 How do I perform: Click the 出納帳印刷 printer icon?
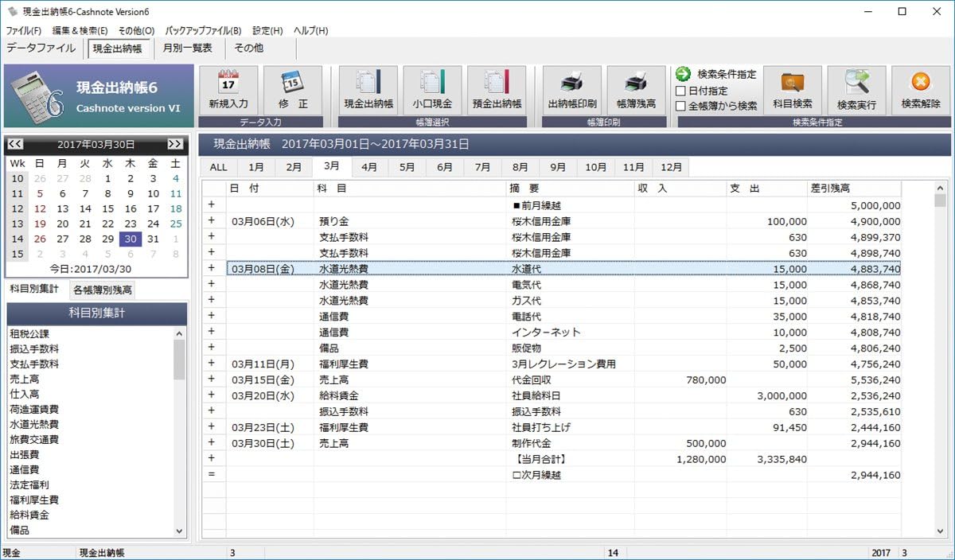pos(572,83)
